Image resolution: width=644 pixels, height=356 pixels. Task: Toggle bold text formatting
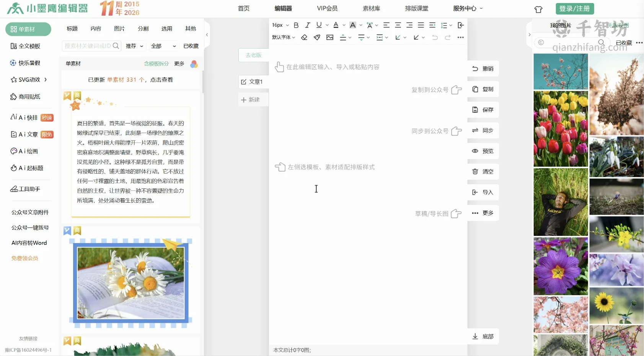[x=296, y=25]
